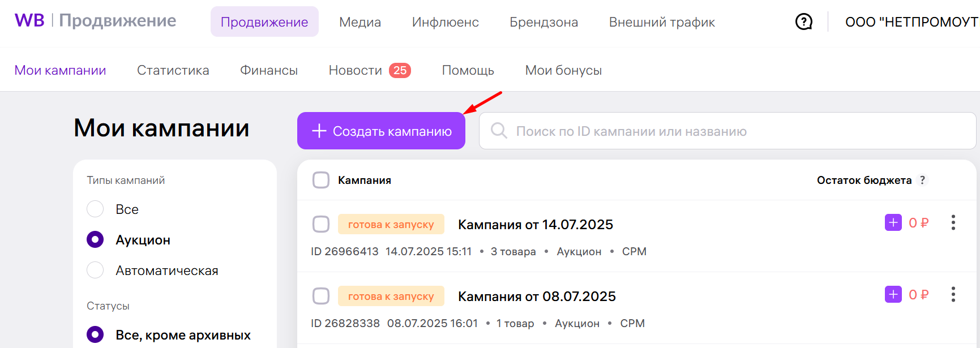Click the search magnifier icon
Screen dimensions: 980x348
click(x=499, y=131)
